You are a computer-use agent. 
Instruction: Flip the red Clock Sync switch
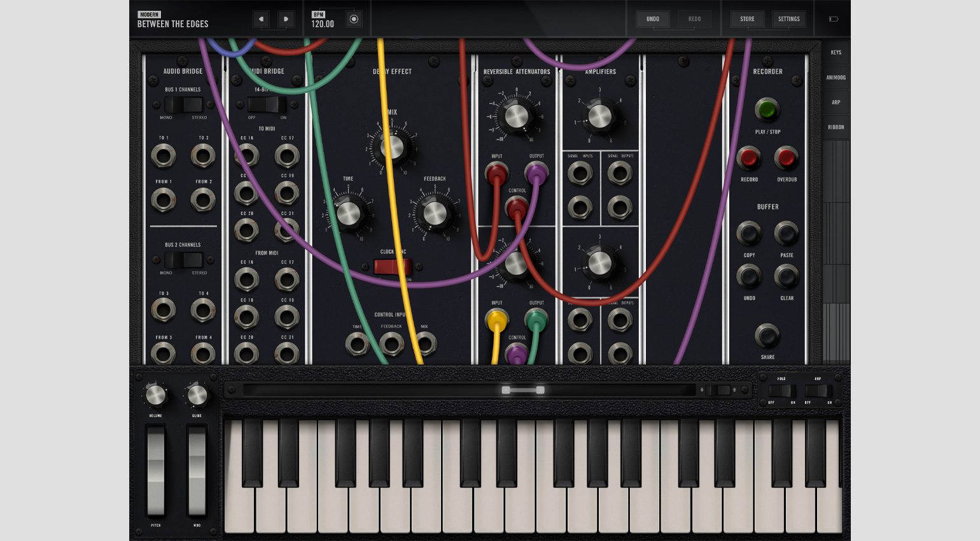tap(393, 266)
